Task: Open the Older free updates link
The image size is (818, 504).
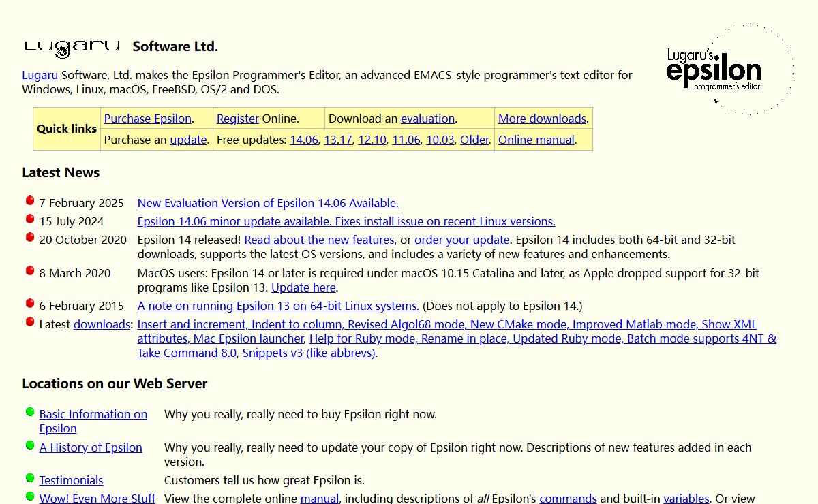Action: [x=474, y=140]
